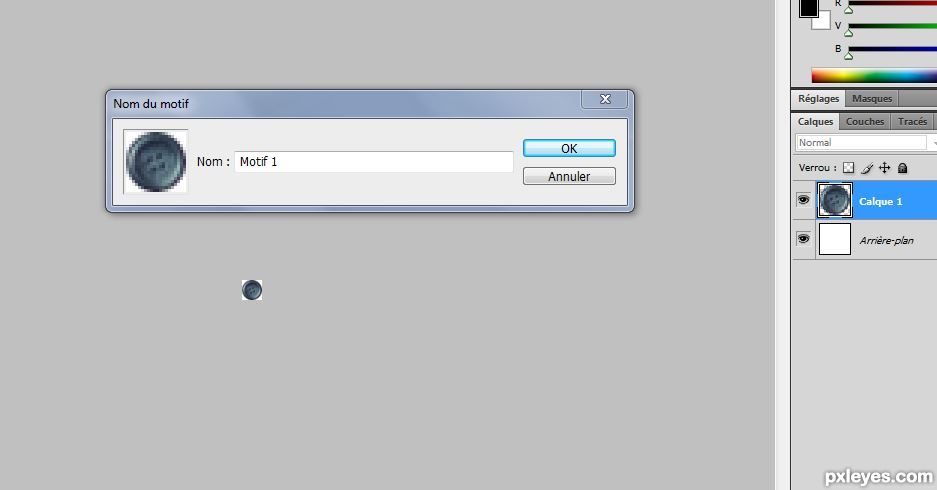
Task: Lock all padlock icon
Action: click(902, 168)
